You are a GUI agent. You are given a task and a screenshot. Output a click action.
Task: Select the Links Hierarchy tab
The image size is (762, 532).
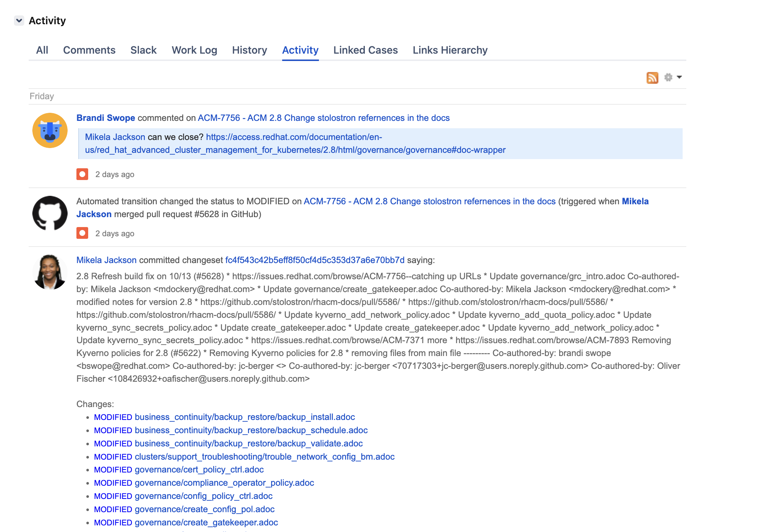pyautogui.click(x=450, y=50)
